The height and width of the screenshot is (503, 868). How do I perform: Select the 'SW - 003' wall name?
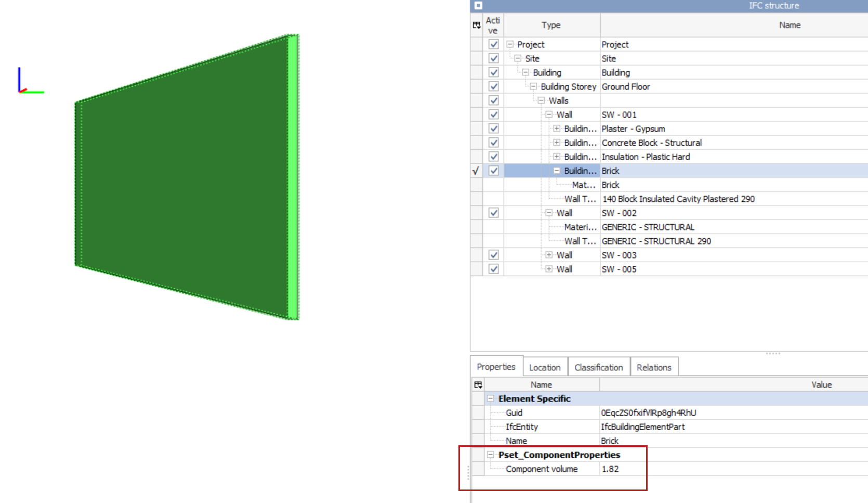pyautogui.click(x=619, y=255)
